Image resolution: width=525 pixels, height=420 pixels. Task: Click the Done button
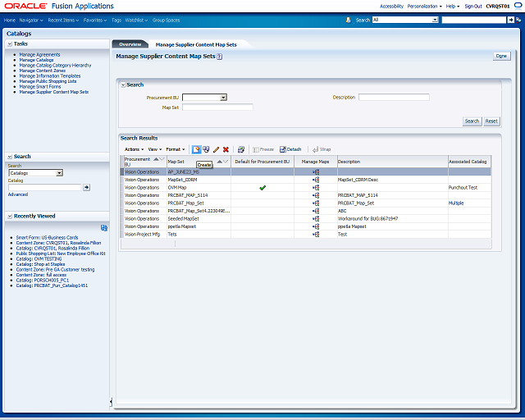(501, 57)
